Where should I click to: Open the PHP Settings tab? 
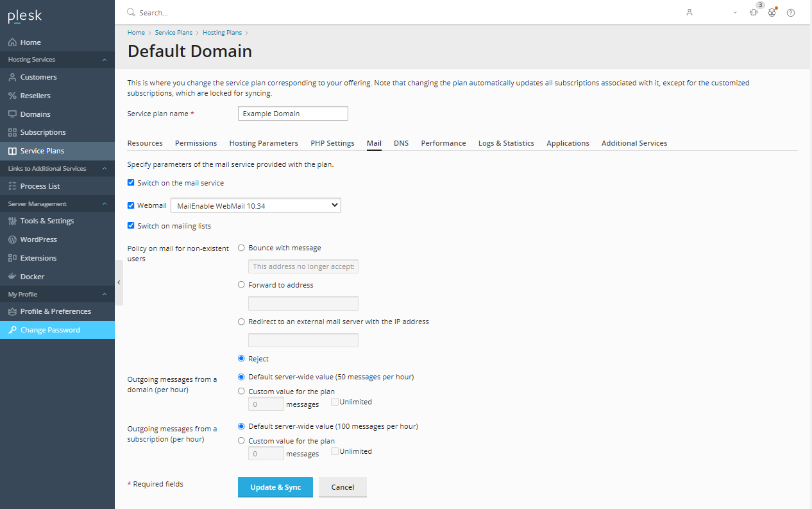tap(332, 142)
